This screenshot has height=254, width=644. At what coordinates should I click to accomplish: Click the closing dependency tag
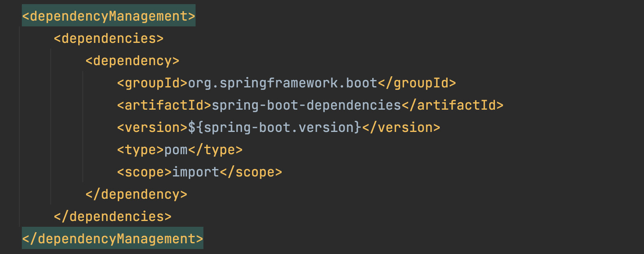136,194
